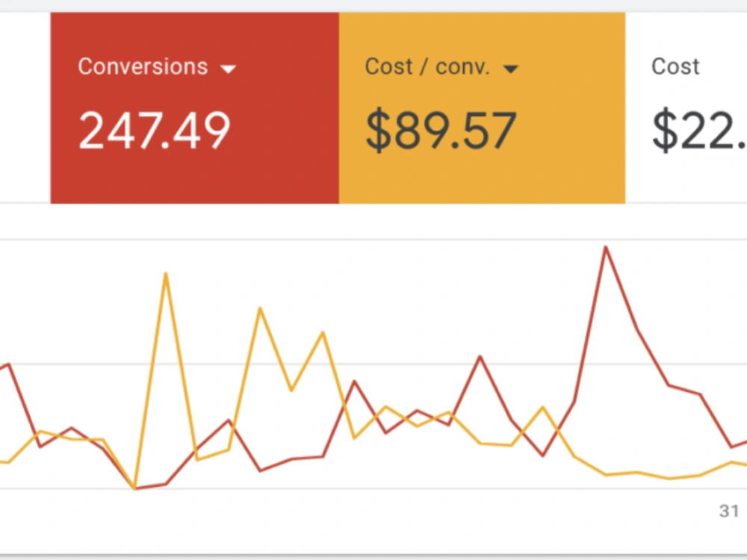Open the Conversions metric dropdown arrow
The image size is (747, 560).
(228, 69)
